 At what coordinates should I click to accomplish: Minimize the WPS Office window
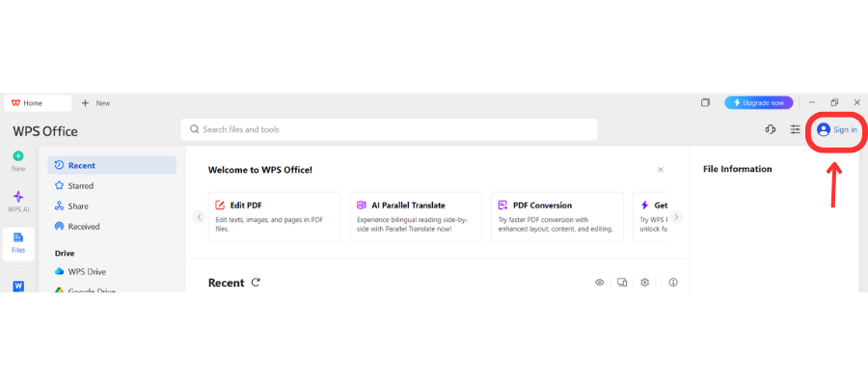point(812,102)
